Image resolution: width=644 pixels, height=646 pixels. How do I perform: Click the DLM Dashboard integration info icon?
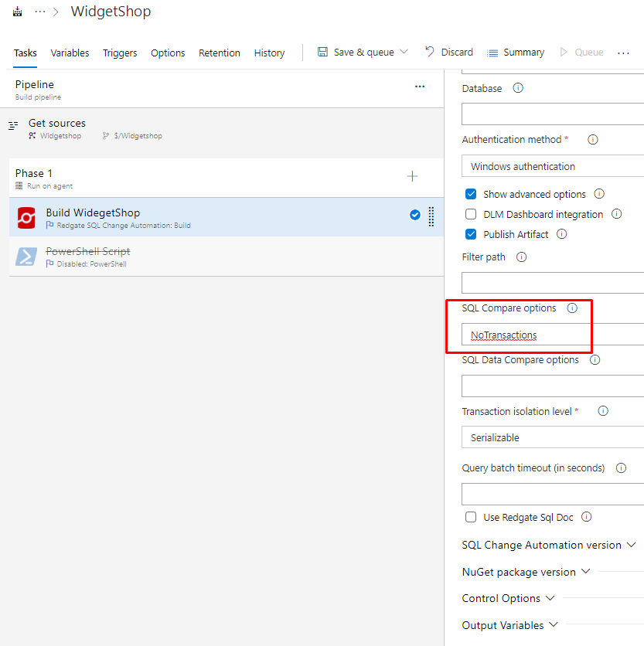pyautogui.click(x=616, y=214)
